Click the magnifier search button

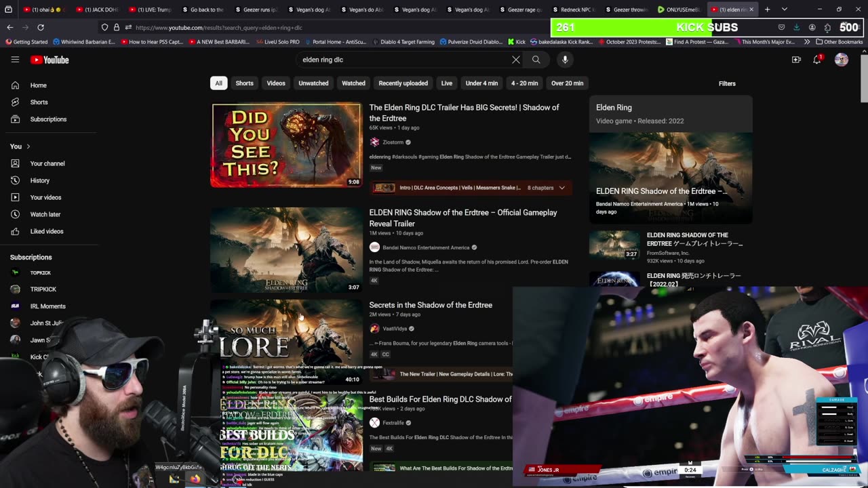click(x=536, y=60)
